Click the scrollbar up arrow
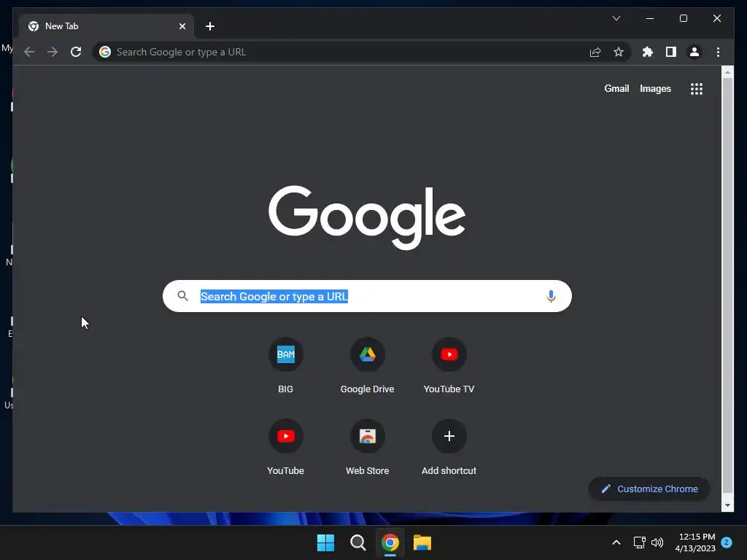747x560 pixels. [x=727, y=72]
